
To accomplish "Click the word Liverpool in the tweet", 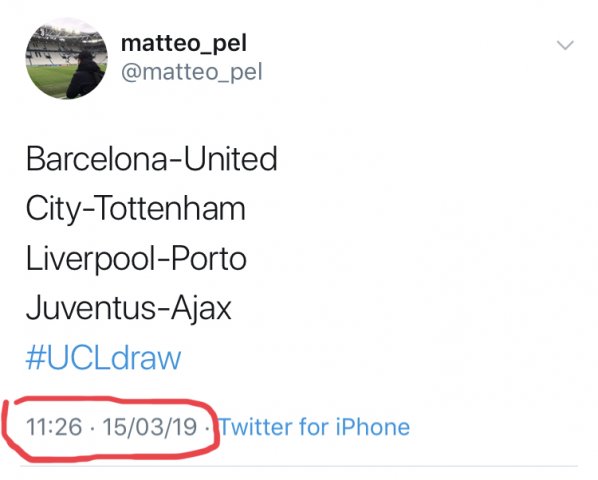I will tap(90, 259).
